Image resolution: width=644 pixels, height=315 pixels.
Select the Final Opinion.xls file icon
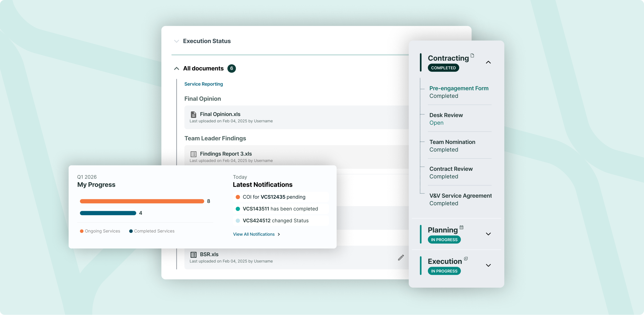[193, 114]
